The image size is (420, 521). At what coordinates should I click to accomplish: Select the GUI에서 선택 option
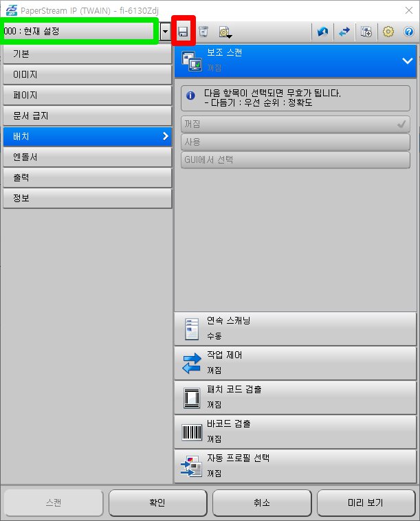tap(296, 160)
